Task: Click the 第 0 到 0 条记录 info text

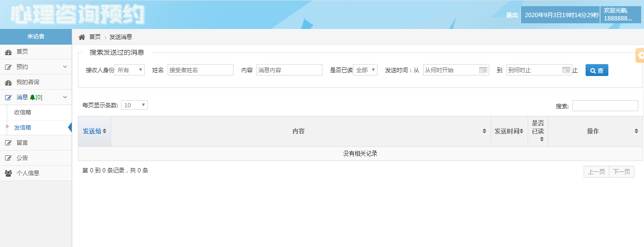Action: [115, 171]
